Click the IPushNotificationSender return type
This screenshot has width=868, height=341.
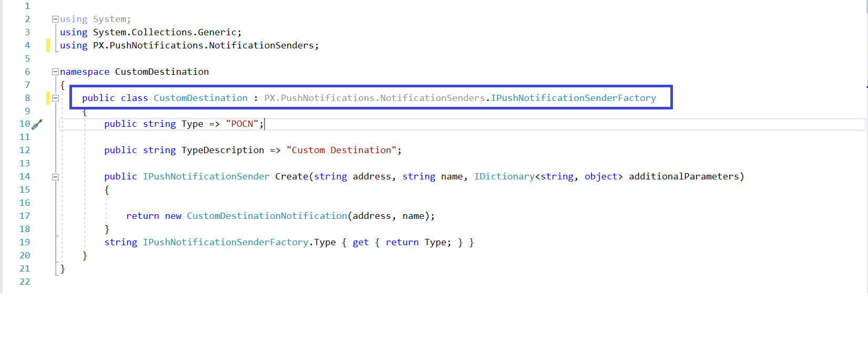(x=206, y=176)
